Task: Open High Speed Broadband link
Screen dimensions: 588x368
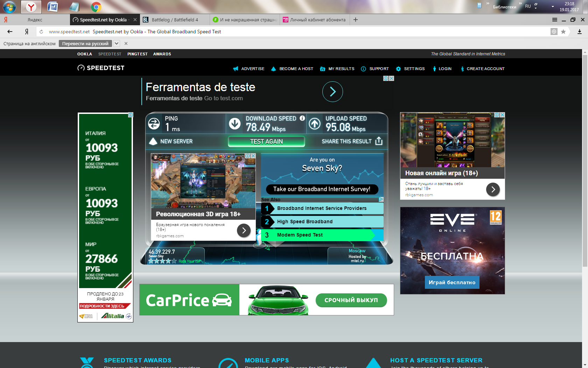Action: [322, 222]
